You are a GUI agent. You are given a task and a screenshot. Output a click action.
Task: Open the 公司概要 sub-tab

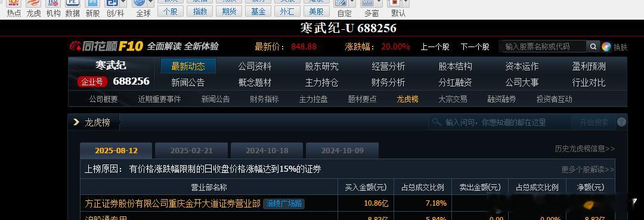click(x=104, y=100)
